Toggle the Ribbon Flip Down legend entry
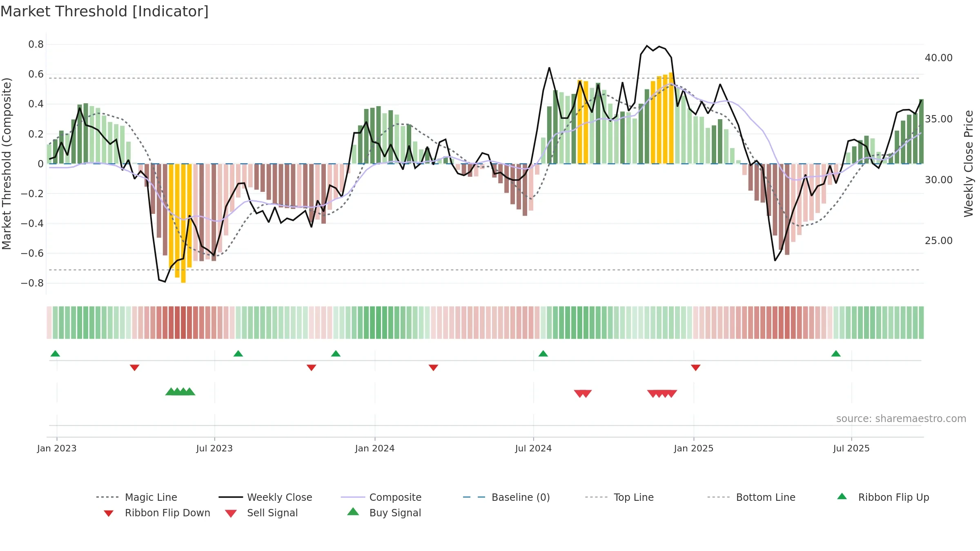Image resolution: width=980 pixels, height=551 pixels. 157,513
